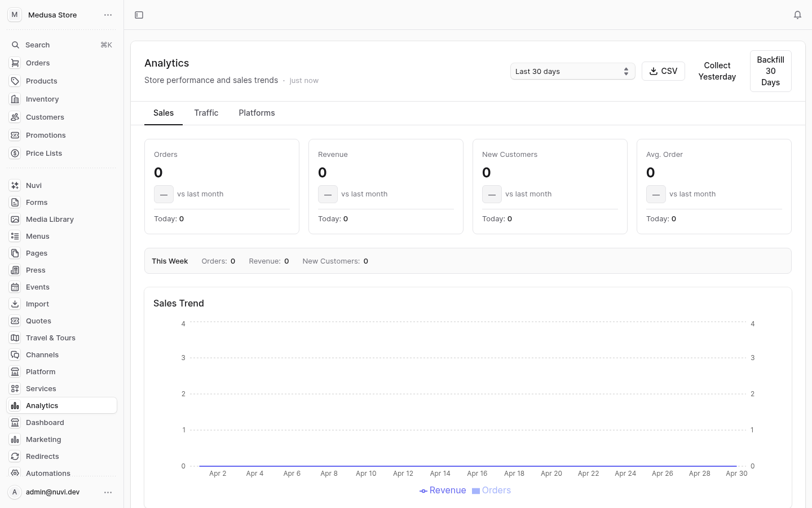
Task: Switch to the Sales tab
Action: point(164,113)
